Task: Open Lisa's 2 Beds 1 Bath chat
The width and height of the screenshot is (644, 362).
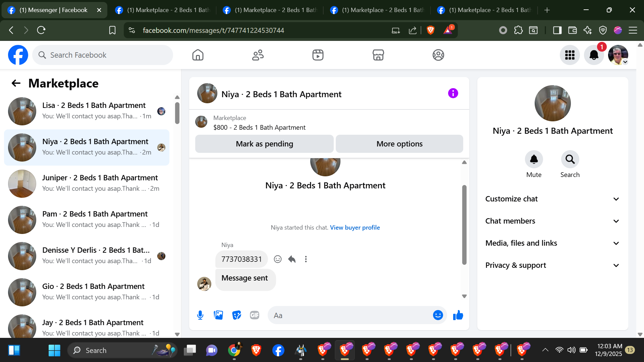Action: tap(87, 111)
